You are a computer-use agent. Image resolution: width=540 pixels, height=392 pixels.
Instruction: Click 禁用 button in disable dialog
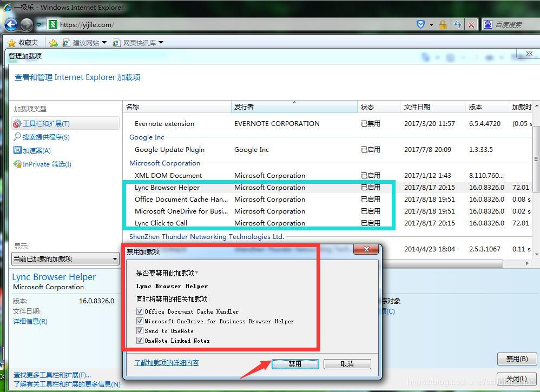[x=295, y=364]
